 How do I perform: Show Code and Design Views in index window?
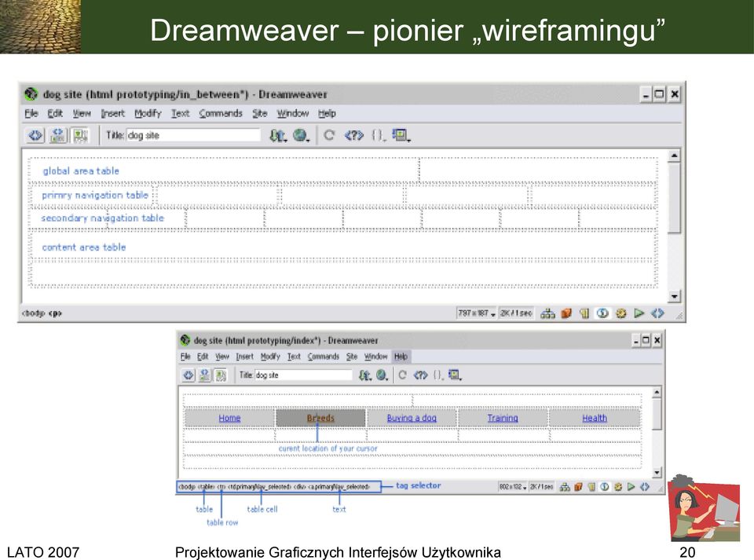(205, 375)
